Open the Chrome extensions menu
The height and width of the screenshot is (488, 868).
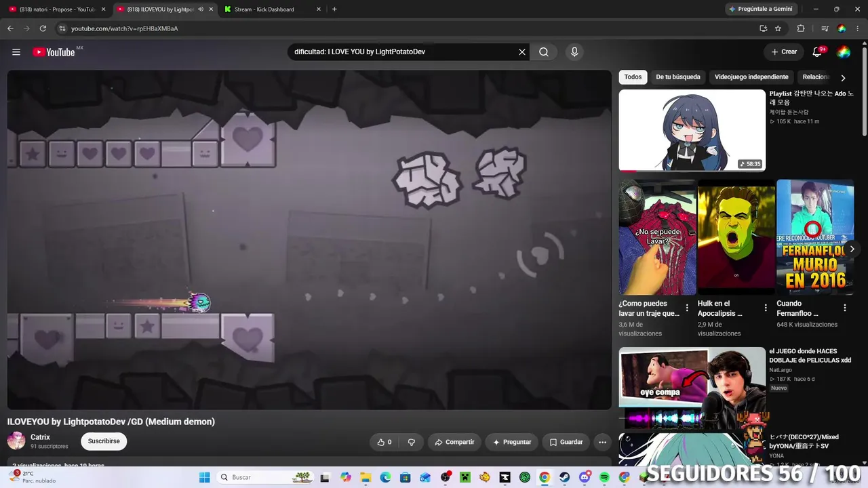pos(801,28)
